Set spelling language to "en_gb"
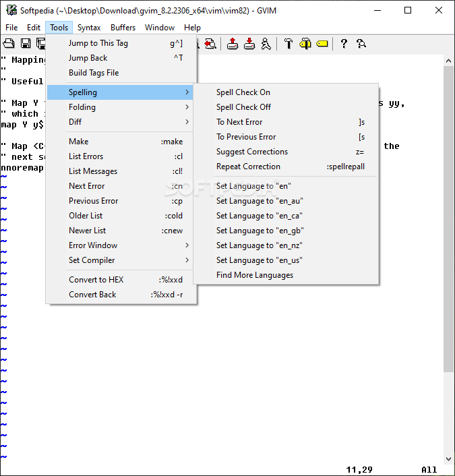 [x=286, y=231]
